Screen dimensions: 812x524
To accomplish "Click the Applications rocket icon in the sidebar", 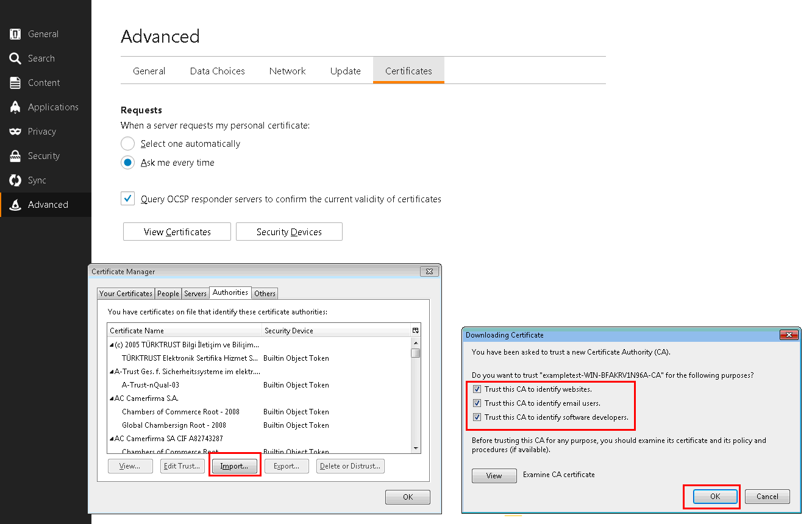I will [15, 107].
